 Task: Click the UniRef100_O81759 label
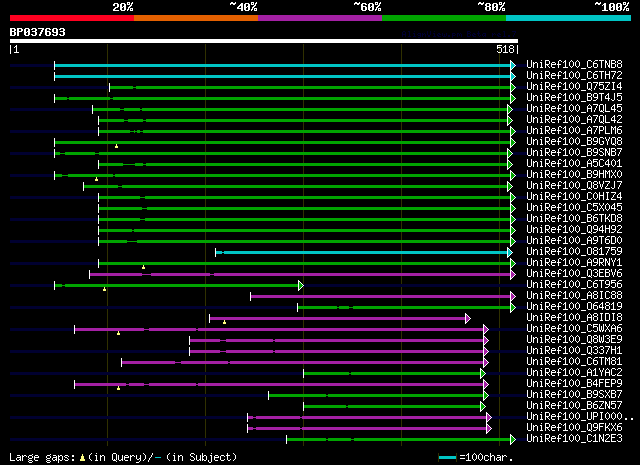[x=574, y=252]
